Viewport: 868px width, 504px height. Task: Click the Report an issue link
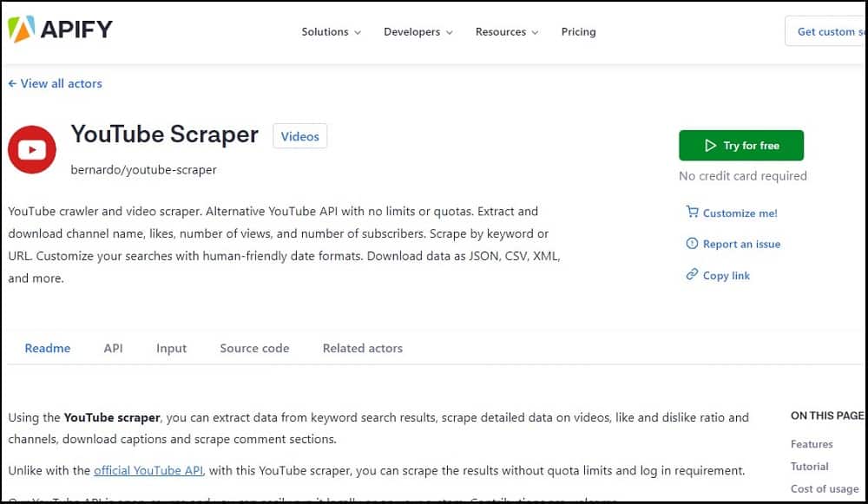point(741,244)
